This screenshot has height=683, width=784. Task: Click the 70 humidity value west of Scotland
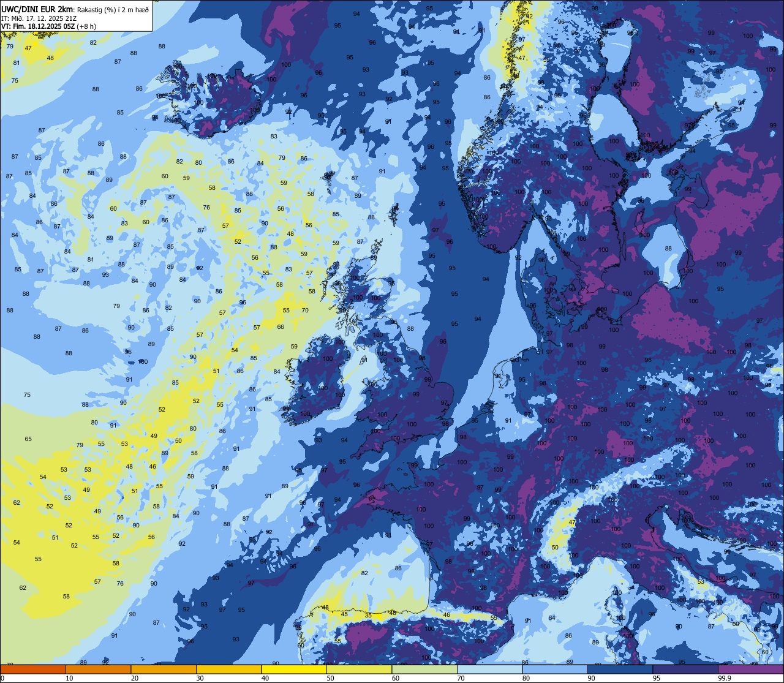305,310
